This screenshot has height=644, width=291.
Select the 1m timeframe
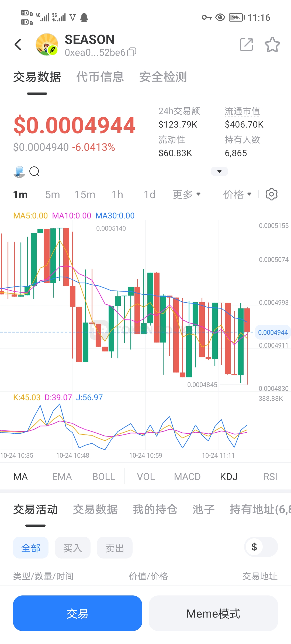20,194
